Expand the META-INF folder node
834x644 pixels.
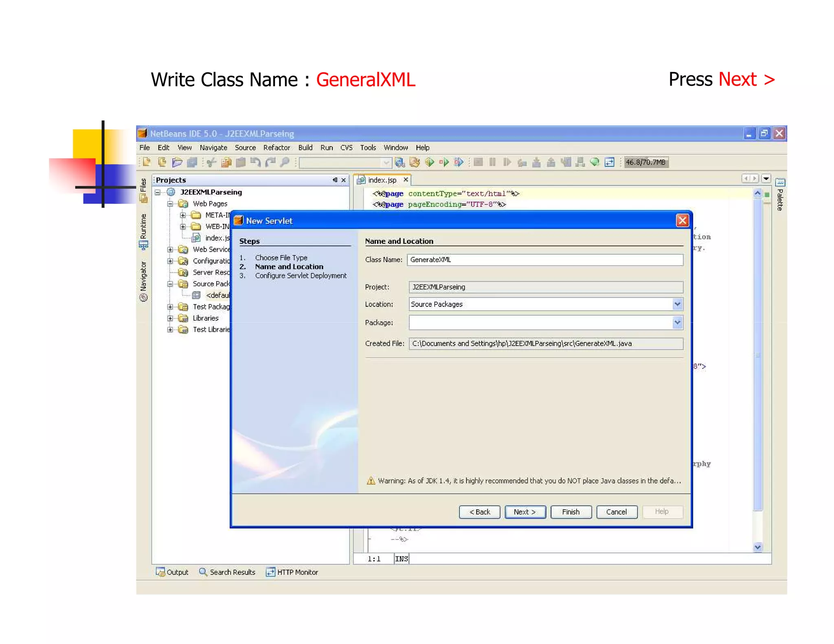pyautogui.click(x=183, y=215)
